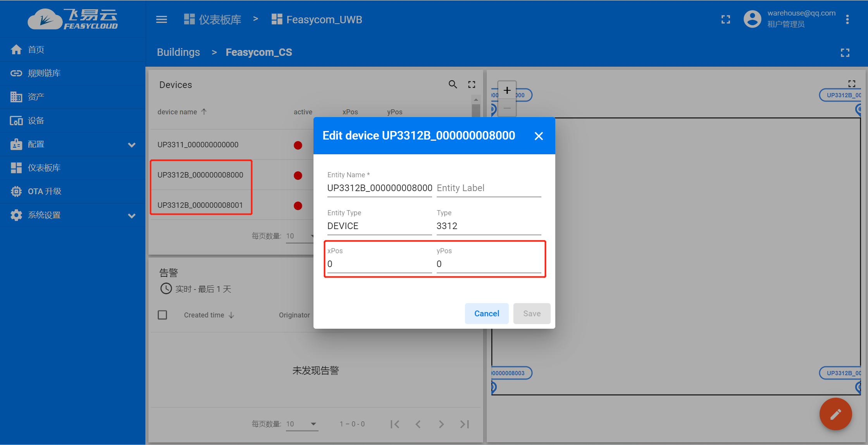Viewport: 868px width, 445px height.
Task: Toggle fullscreen icon in top header
Action: [726, 19]
